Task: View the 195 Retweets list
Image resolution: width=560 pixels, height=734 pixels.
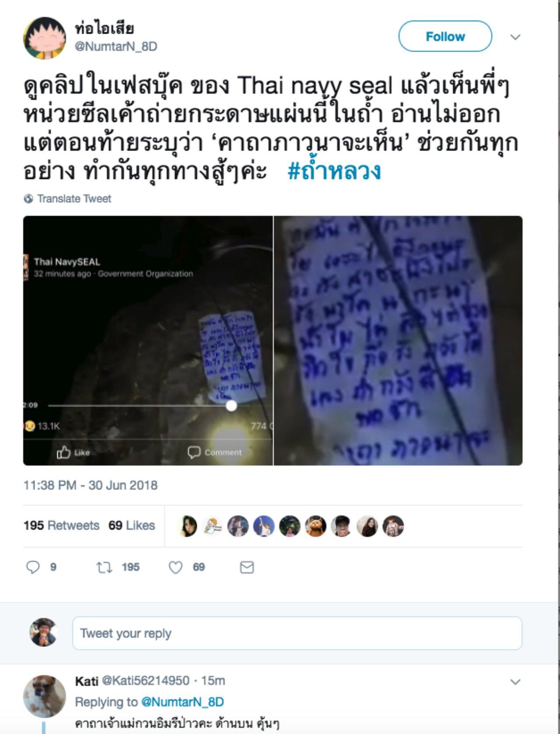Action: point(62,525)
